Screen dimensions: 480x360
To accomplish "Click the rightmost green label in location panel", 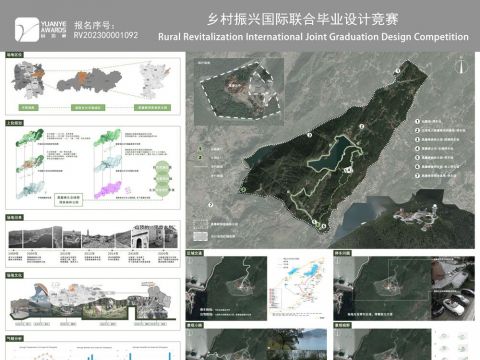I will [x=153, y=108].
